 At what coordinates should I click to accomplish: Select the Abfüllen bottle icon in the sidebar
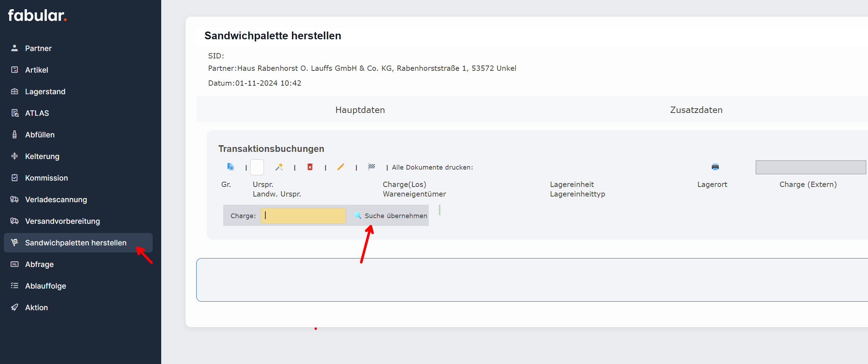15,135
